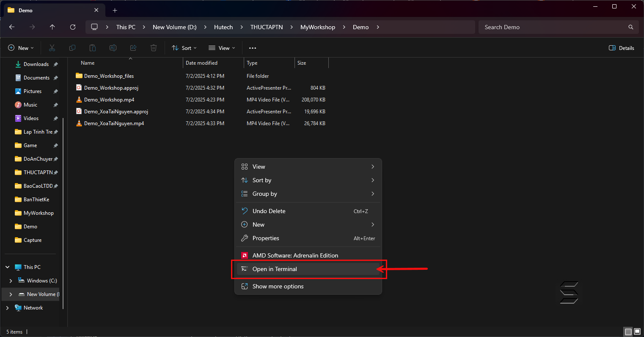644x337 pixels.
Task: Add a new tab with plus button
Action: tap(115, 10)
